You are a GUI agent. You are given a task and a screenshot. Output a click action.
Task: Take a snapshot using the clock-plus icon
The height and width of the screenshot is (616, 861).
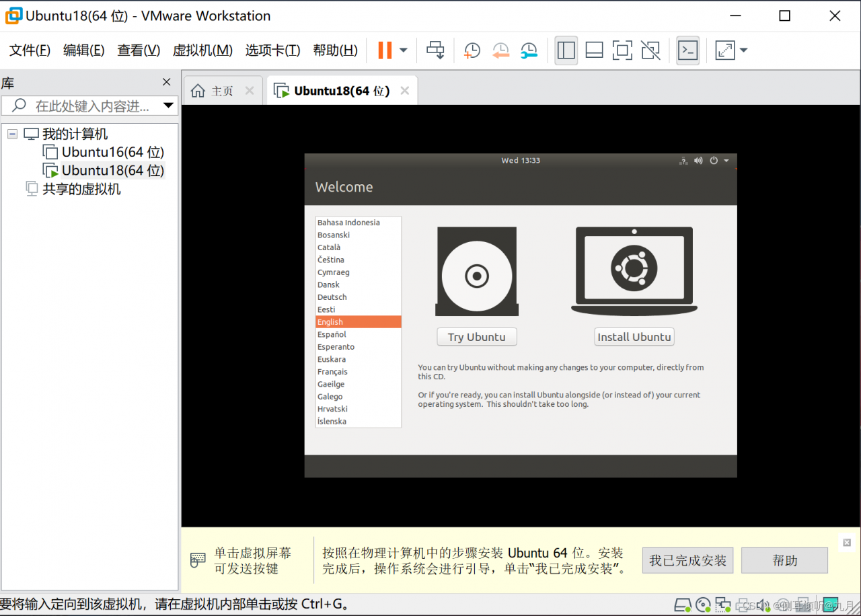pos(472,50)
